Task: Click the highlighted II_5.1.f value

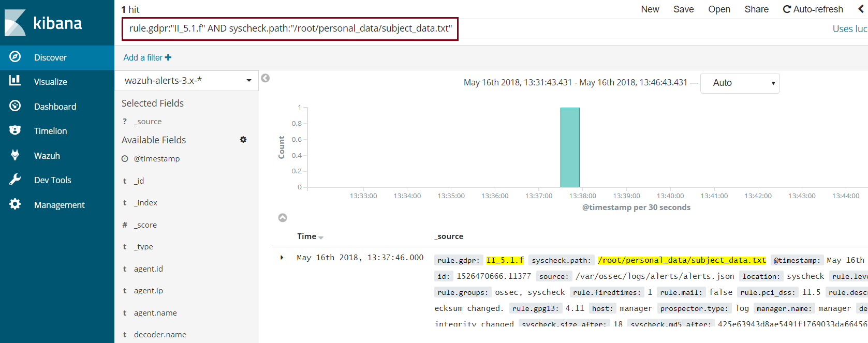Action: pyautogui.click(x=505, y=260)
